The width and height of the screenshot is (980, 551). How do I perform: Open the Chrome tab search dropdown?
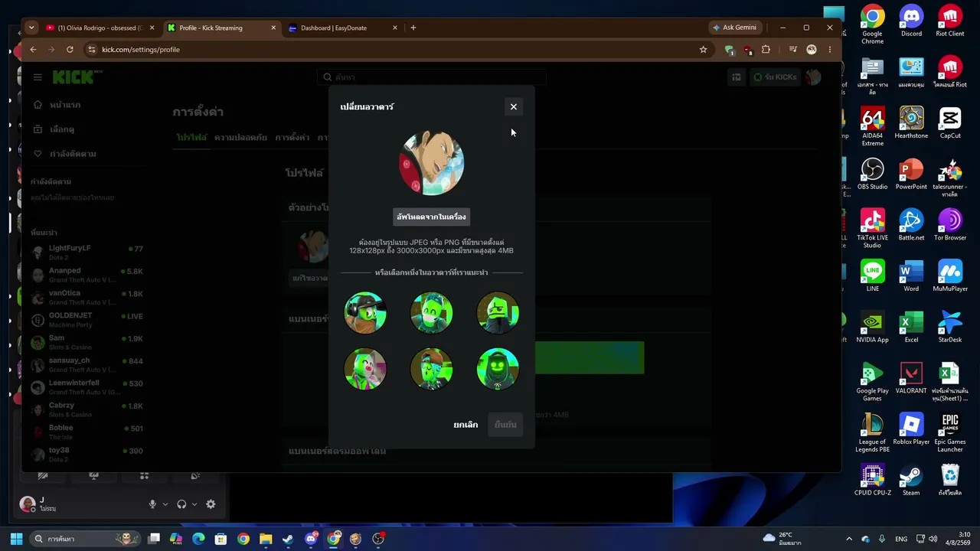[31, 28]
